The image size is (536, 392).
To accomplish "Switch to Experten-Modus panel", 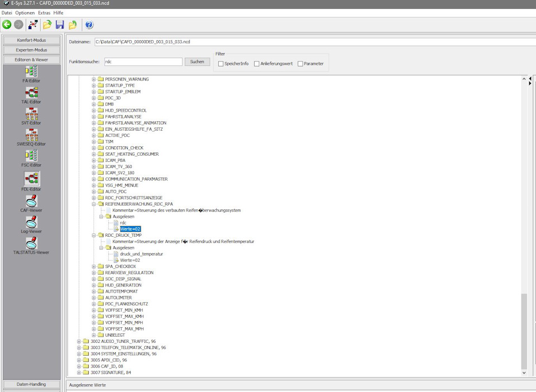I will click(x=31, y=50).
